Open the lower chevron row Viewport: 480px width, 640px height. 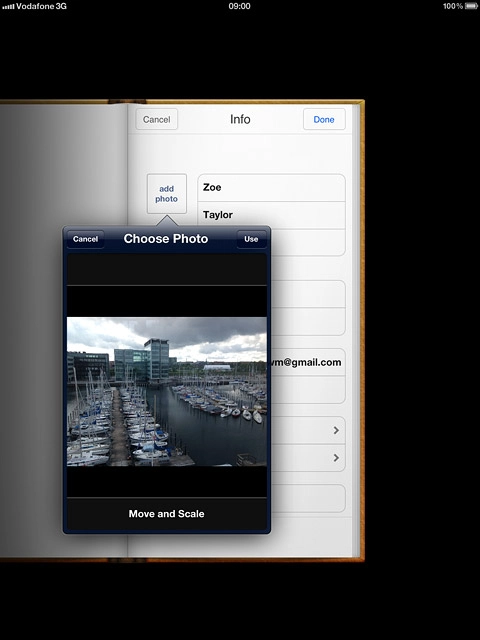pos(308,458)
